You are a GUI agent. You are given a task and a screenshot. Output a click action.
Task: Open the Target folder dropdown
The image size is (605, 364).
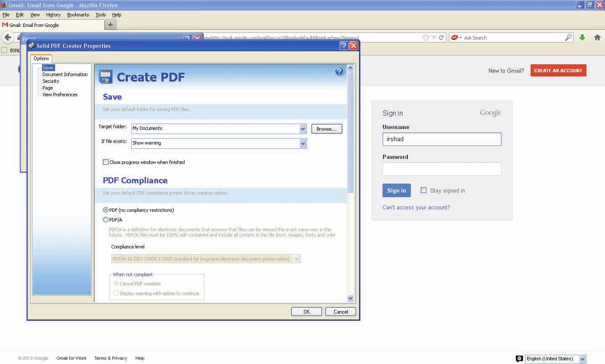[x=303, y=129]
